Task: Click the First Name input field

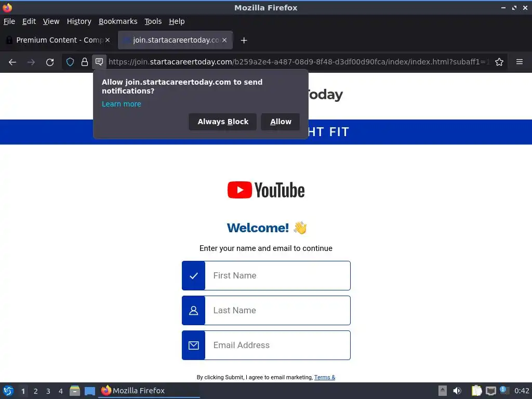Action: pyautogui.click(x=277, y=275)
